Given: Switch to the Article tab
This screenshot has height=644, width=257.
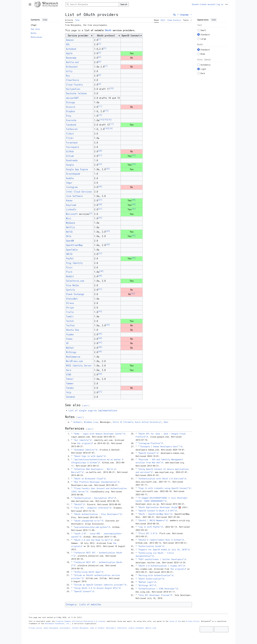Looking at the screenshot, I should tap(69, 20).
